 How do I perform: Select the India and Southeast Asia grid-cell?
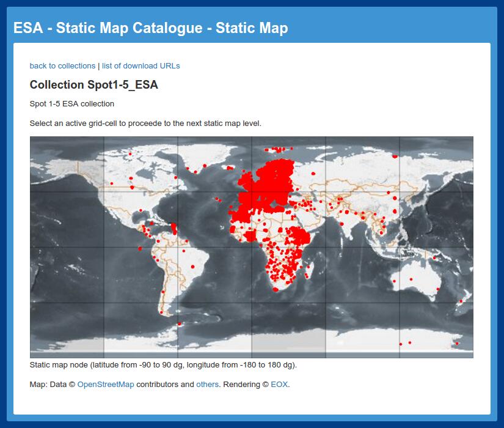[x=362, y=220]
